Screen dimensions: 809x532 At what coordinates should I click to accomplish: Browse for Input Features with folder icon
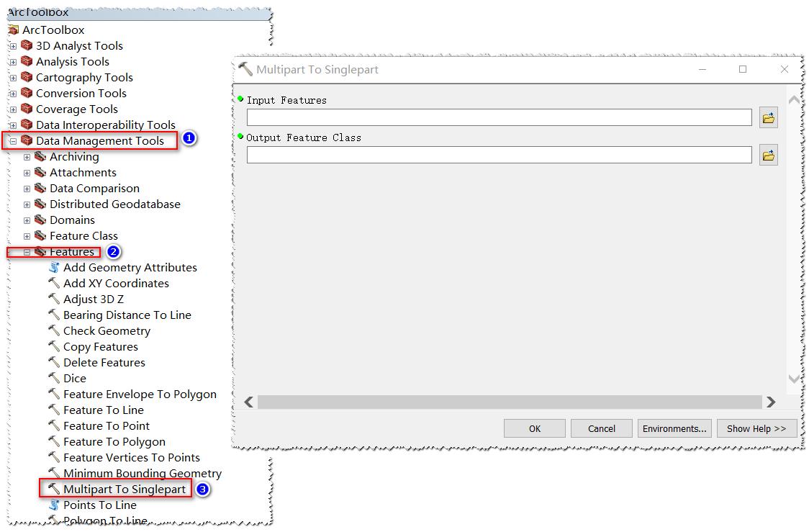[768, 118]
